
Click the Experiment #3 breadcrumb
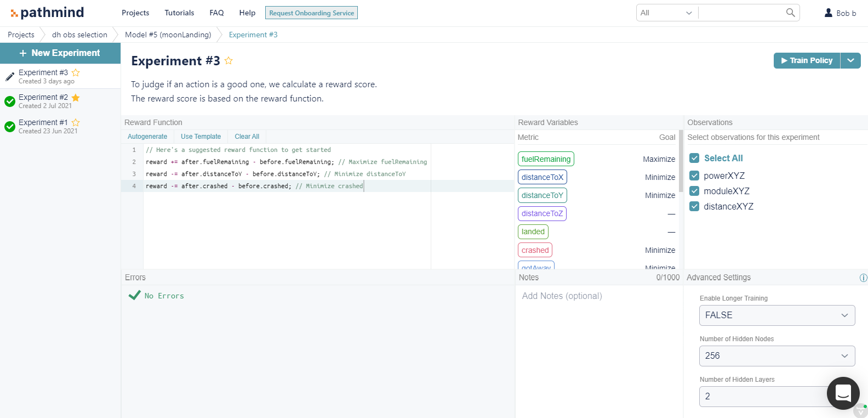coord(253,35)
